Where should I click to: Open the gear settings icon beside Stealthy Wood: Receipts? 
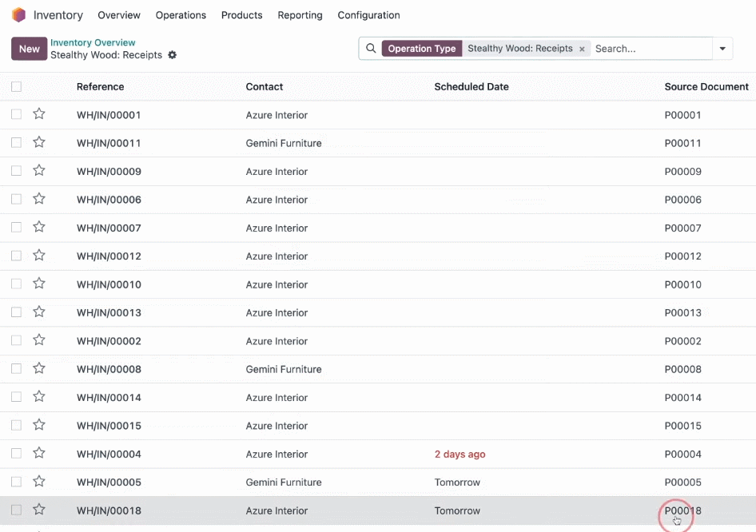[x=172, y=55]
